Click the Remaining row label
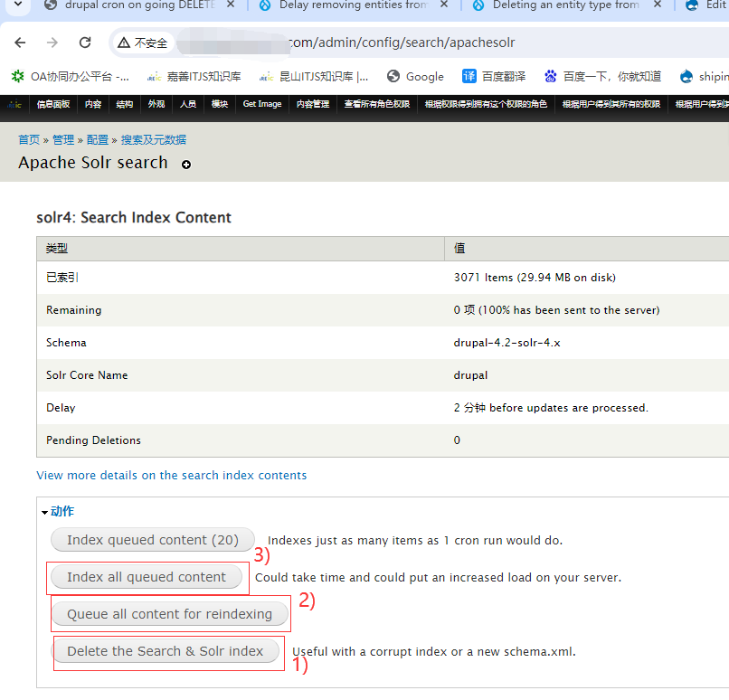729x700 pixels. click(74, 310)
